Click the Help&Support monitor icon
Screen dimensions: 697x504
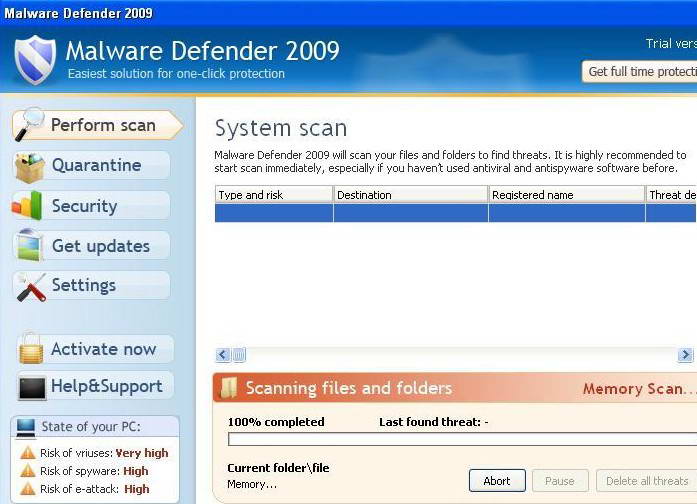pos(31,387)
